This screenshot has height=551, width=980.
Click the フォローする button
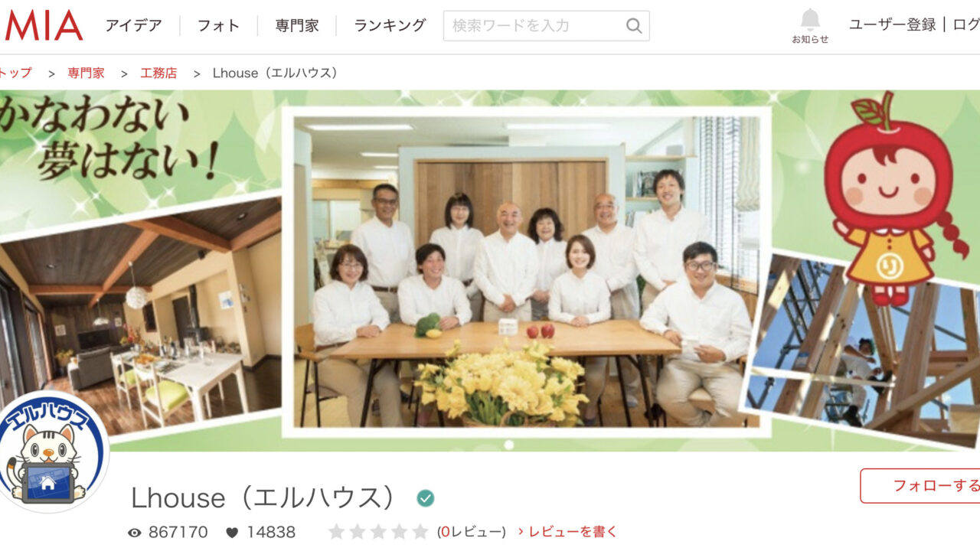point(920,486)
